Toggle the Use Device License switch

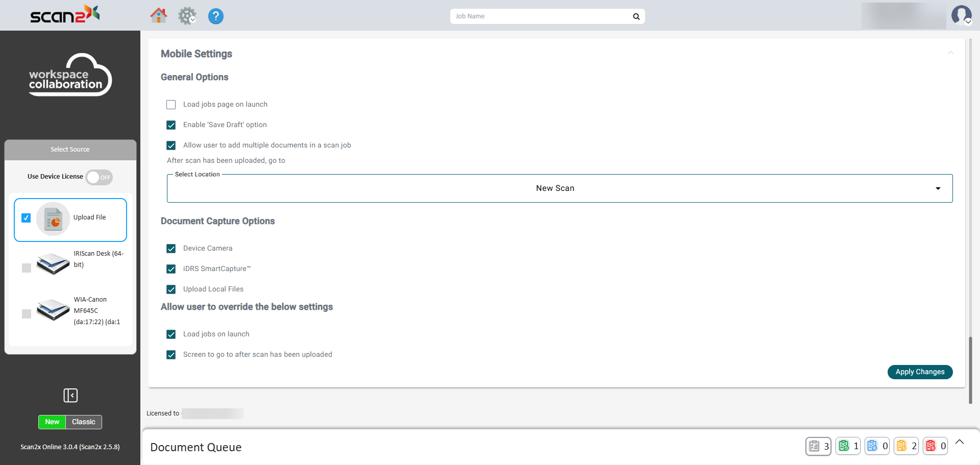click(x=99, y=177)
